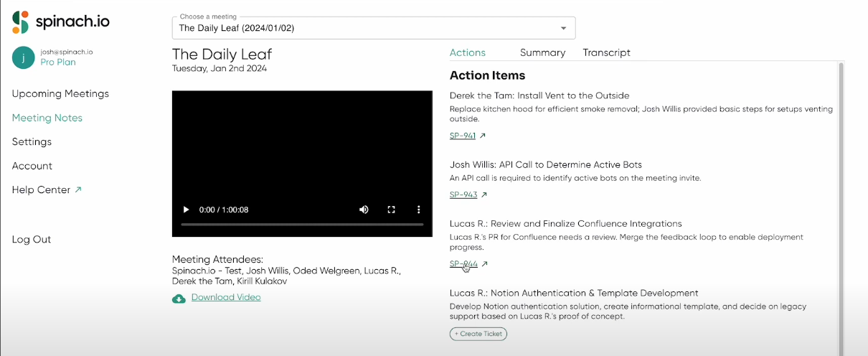Play the meeting video
Viewport: 868px width, 356px height.
tap(187, 210)
